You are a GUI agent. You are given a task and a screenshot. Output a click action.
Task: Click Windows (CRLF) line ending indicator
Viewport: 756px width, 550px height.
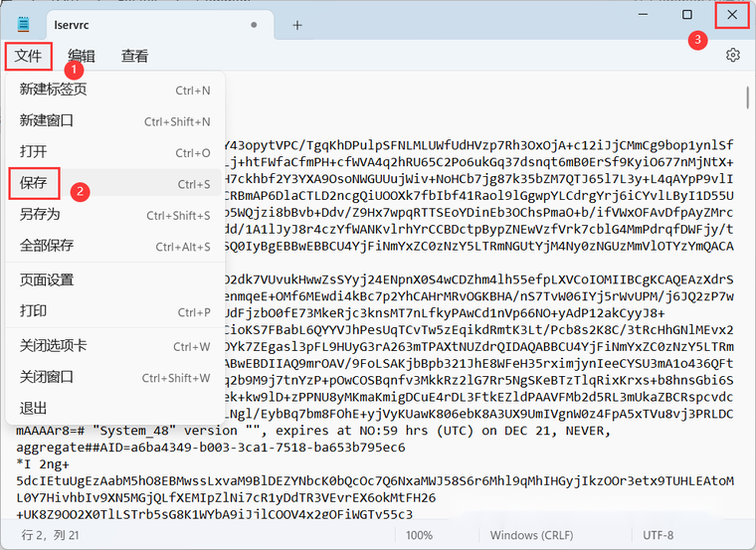tap(532, 535)
